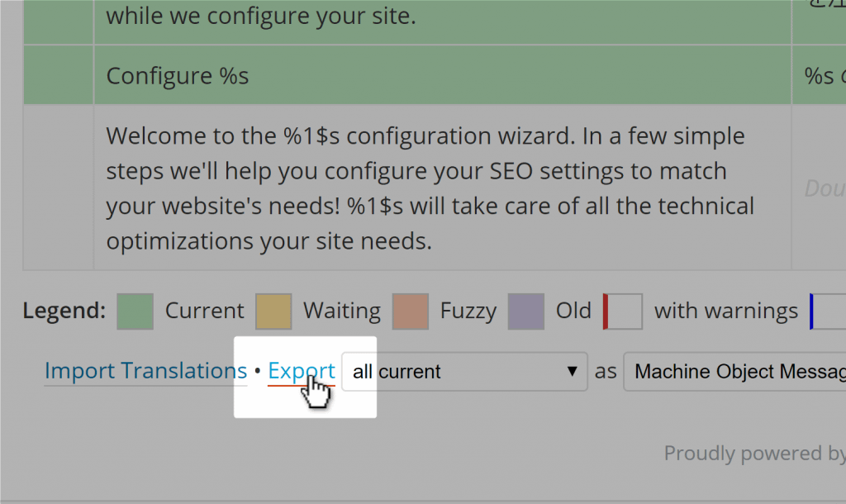The width and height of the screenshot is (846, 504).
Task: Click the Export link
Action: tap(301, 371)
